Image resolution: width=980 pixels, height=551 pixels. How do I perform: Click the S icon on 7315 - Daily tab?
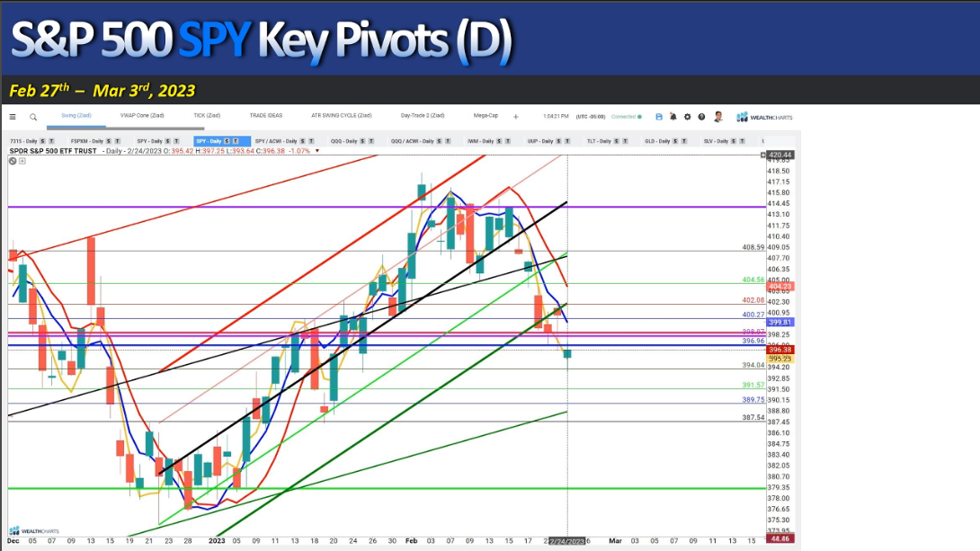[x=42, y=141]
